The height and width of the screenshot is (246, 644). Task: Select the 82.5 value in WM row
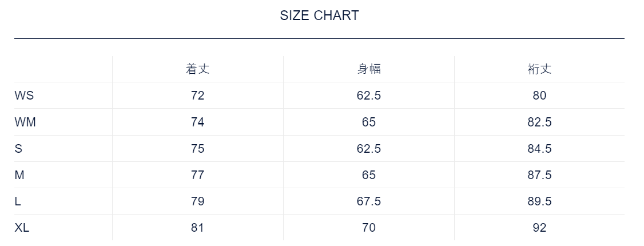tap(539, 122)
